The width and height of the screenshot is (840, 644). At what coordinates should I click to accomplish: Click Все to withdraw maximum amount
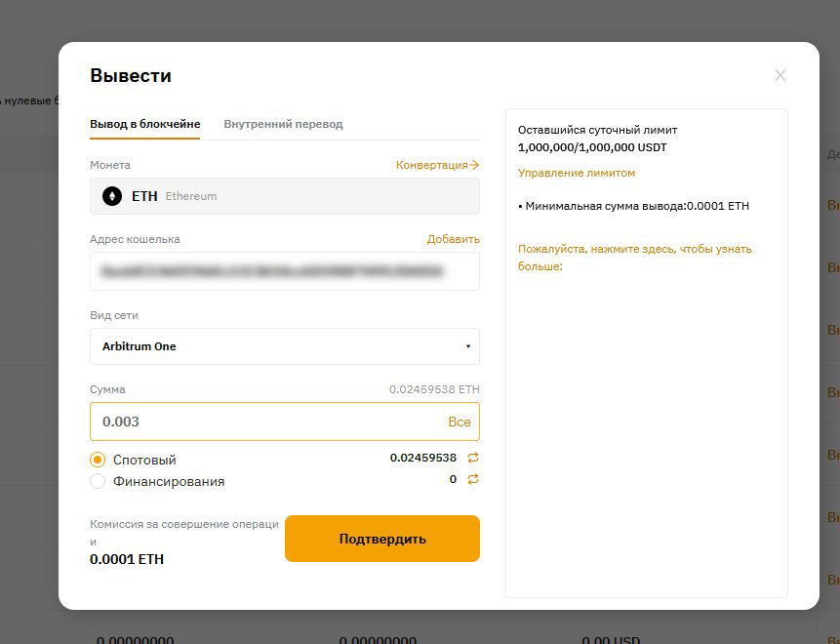(459, 423)
